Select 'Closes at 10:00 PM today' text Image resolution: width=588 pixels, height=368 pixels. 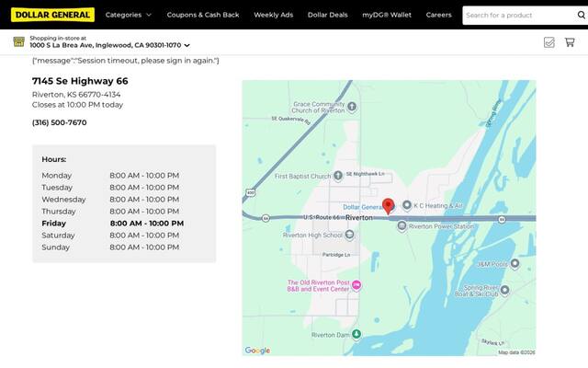coord(77,105)
